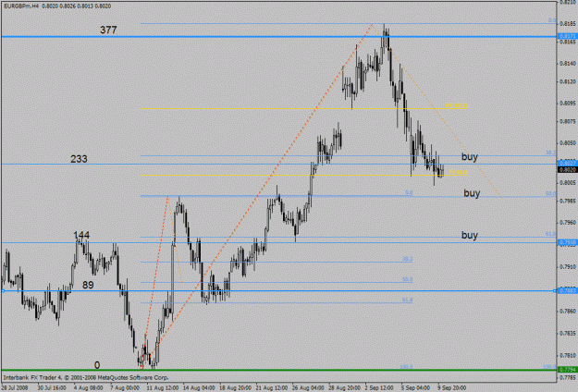The image size is (578, 392).
Task: Click the highlighted 0.8171 price tag
Action: pyautogui.click(x=568, y=36)
